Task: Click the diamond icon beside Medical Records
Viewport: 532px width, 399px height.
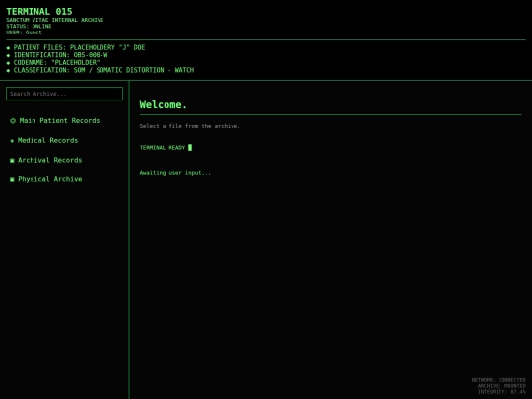Action: (12, 141)
